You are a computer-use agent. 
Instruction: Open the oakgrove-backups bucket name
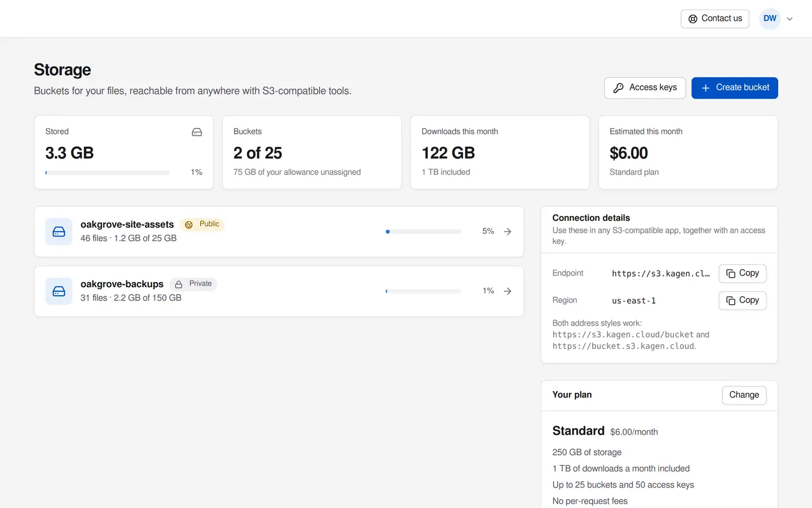coord(122,284)
